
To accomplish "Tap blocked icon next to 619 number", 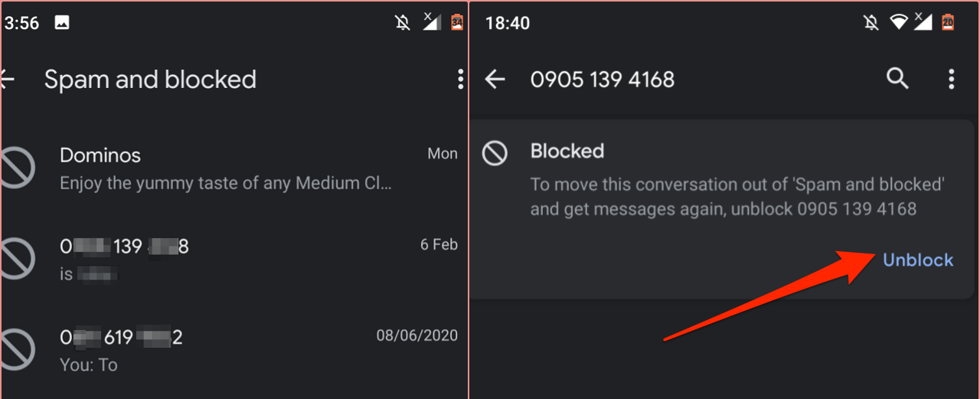I will (x=17, y=349).
